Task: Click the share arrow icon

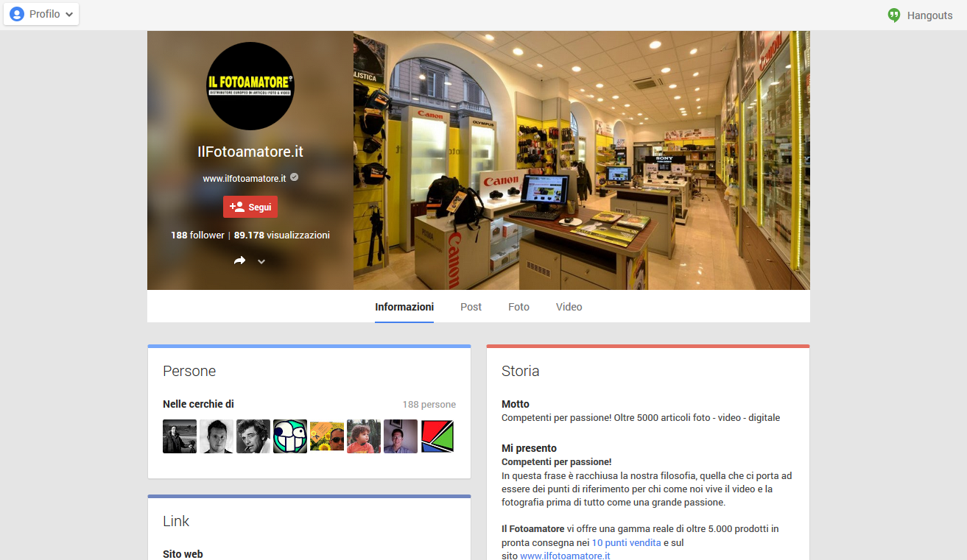Action: point(239,260)
